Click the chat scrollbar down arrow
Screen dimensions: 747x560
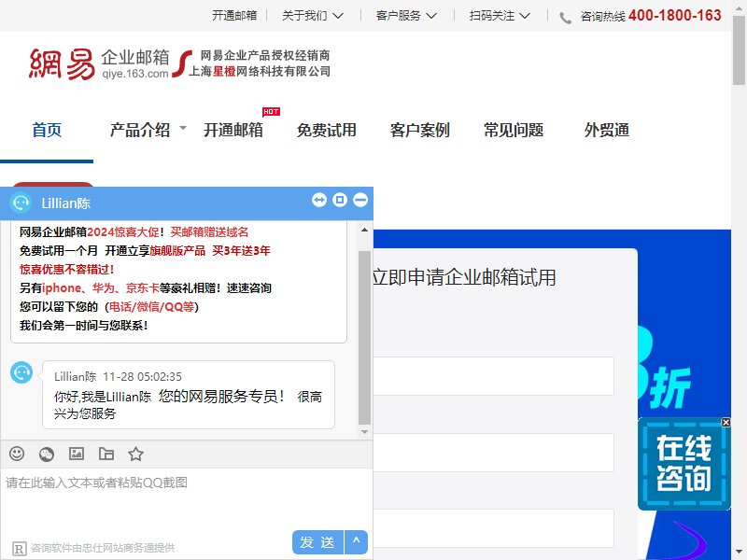tap(364, 432)
